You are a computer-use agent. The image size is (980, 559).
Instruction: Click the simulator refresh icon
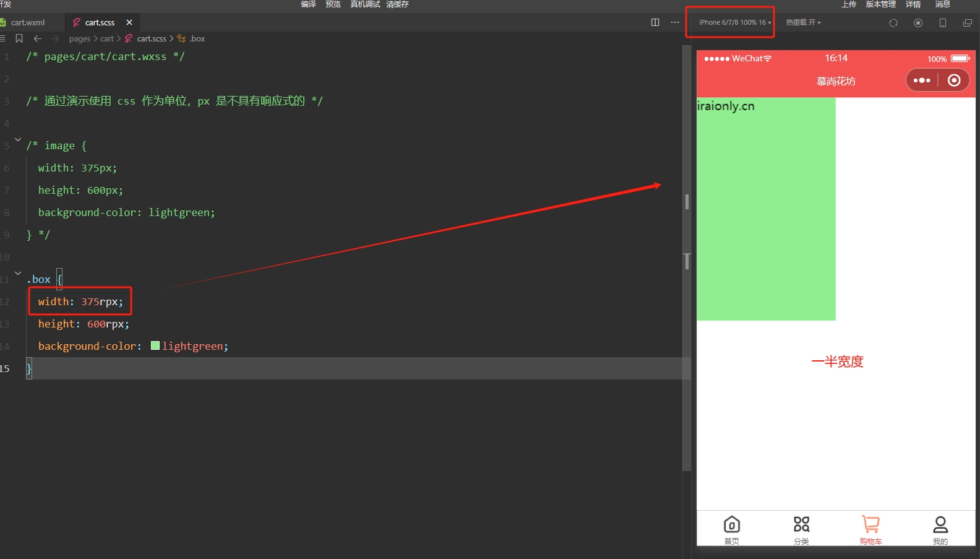(893, 23)
